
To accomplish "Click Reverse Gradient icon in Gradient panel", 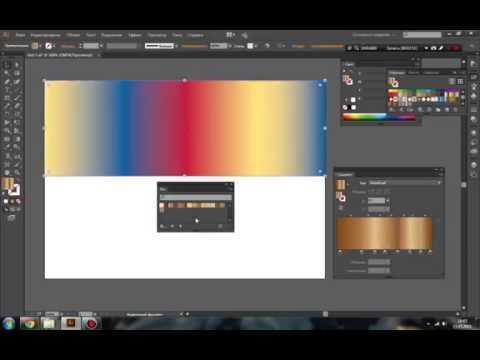I will (x=341, y=208).
